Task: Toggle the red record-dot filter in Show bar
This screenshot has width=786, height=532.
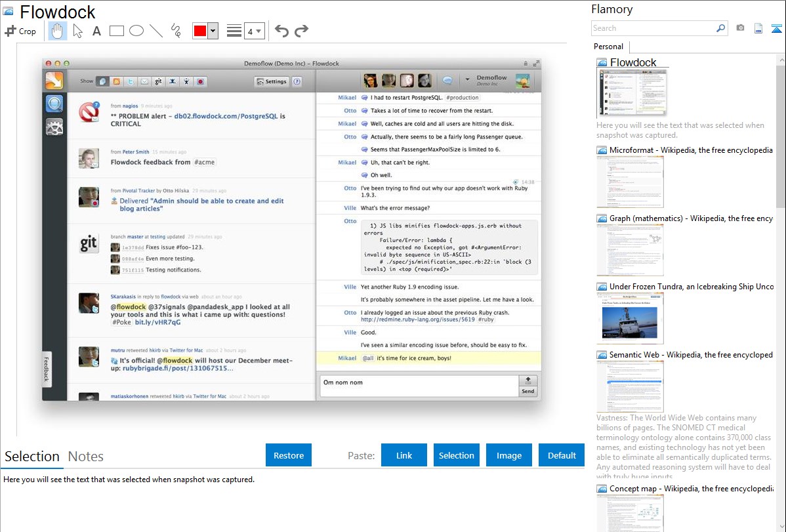Action: click(201, 81)
